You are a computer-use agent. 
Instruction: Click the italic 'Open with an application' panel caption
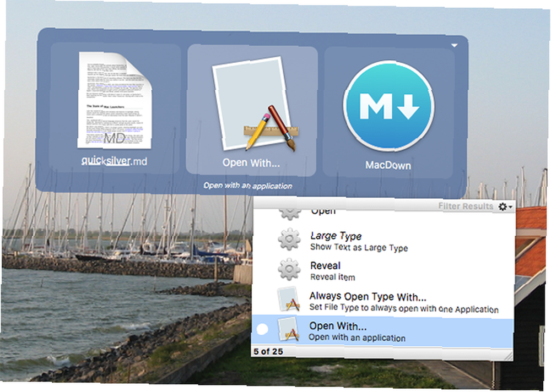[x=248, y=186]
